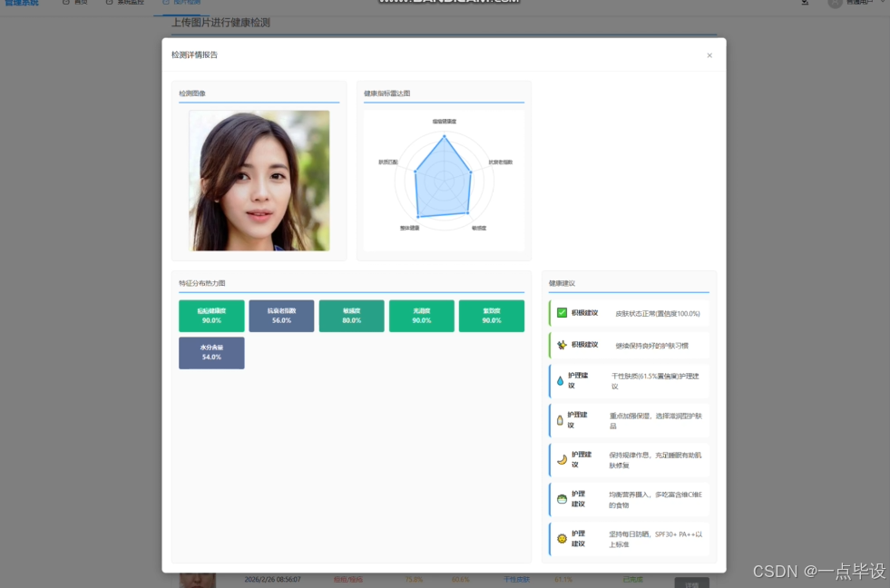Click the radar chart label 肤质匹配

388,162
